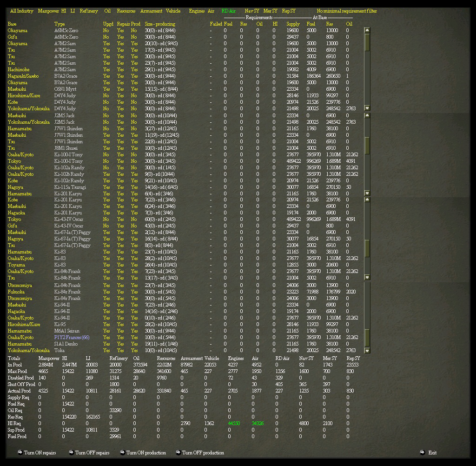Toggle Upgd value for Nagoya Ki-115a Tsurugi

click(106, 187)
